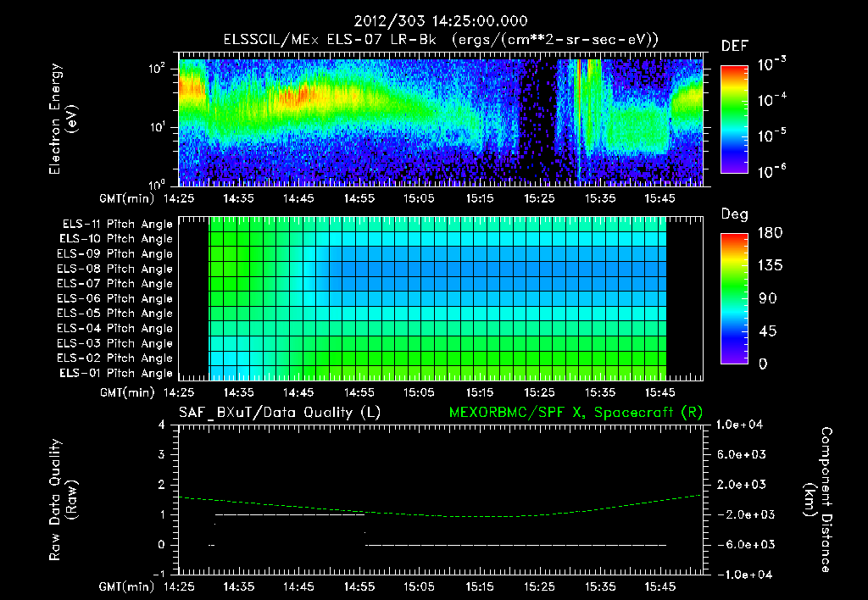
Task: Click the 15:25 tick under the spectrogram
Action: pos(539,198)
